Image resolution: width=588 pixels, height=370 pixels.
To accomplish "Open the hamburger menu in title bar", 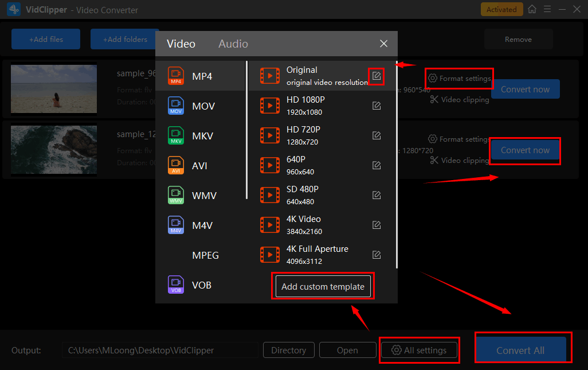I will tap(547, 9).
